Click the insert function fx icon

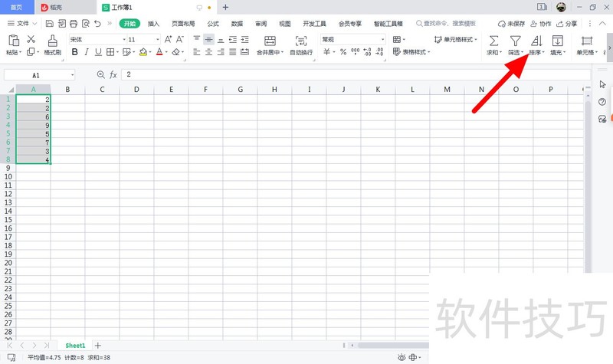113,74
